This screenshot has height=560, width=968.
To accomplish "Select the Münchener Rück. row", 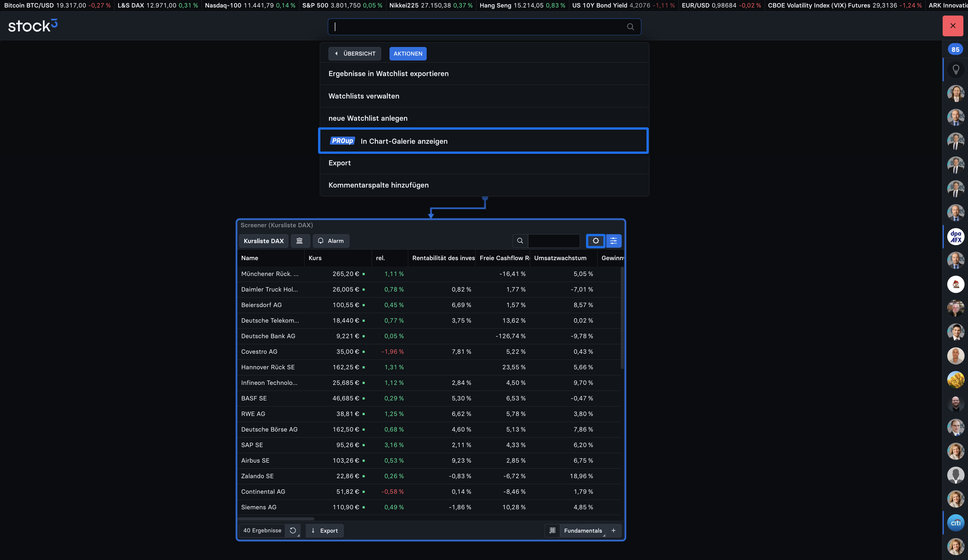I will 429,274.
